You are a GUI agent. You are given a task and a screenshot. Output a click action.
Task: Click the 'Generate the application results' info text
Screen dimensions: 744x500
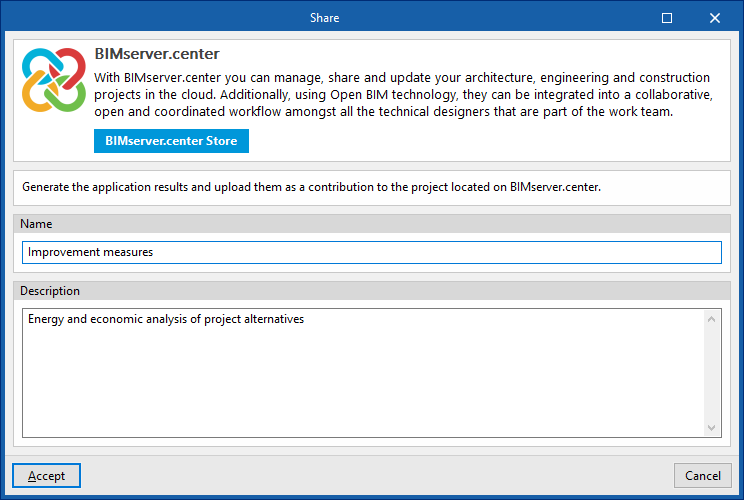(311, 187)
